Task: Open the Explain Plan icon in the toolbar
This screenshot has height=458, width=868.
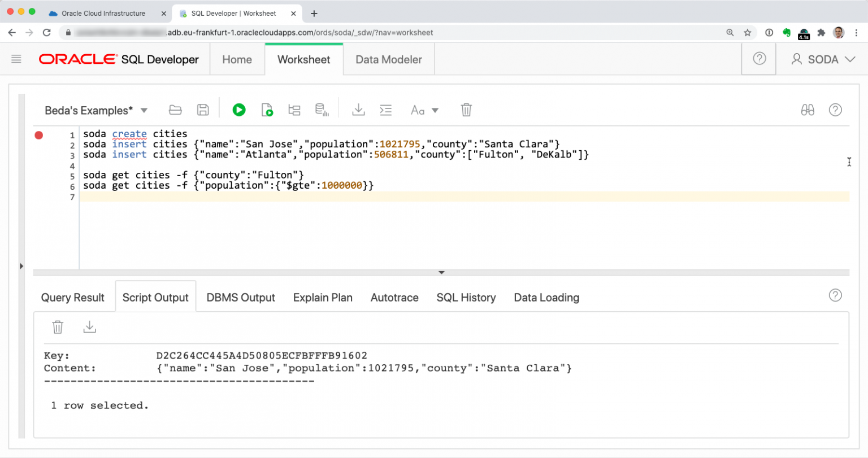Action: pos(294,110)
